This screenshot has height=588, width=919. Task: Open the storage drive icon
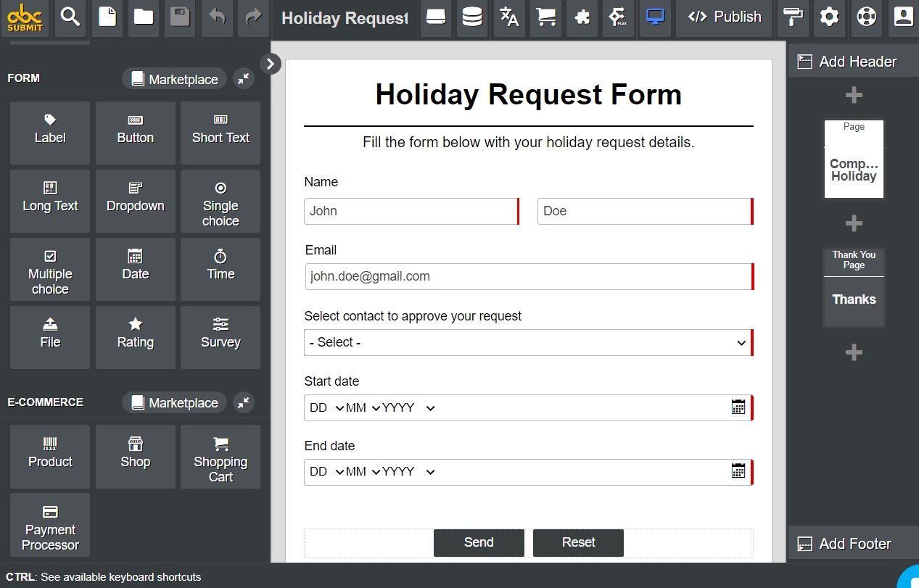(x=435, y=17)
